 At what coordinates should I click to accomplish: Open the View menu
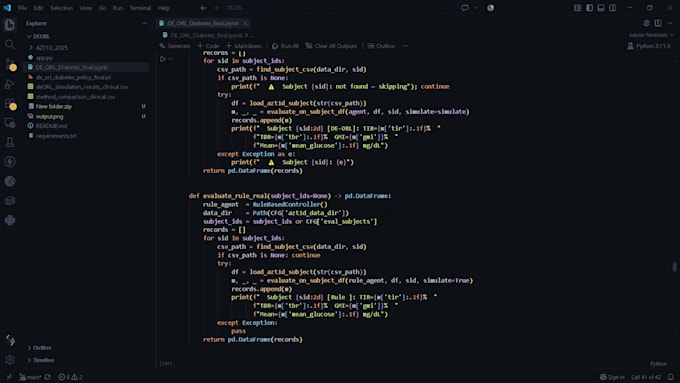tap(85, 8)
